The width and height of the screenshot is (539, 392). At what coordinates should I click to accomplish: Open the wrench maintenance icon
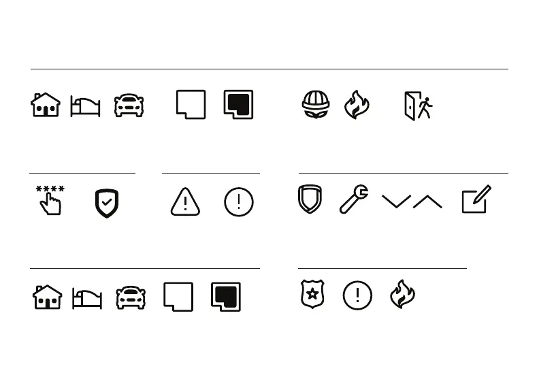tap(354, 199)
